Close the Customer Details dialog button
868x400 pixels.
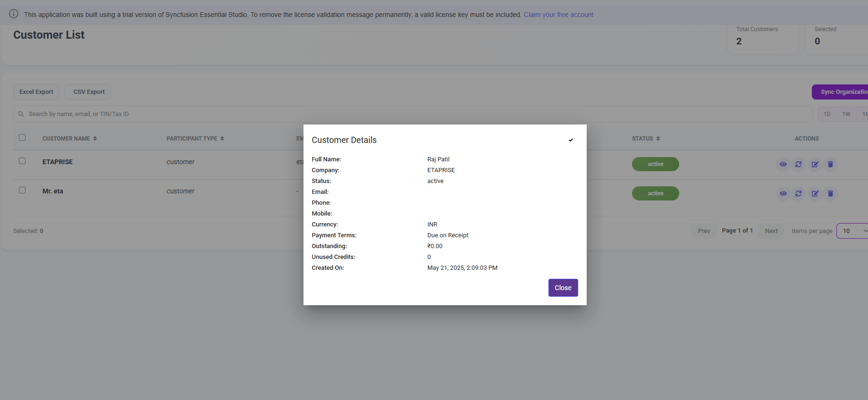point(563,288)
